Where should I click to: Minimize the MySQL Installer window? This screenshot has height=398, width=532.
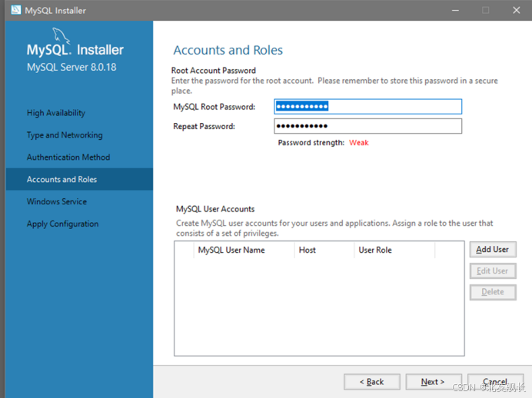[455, 10]
